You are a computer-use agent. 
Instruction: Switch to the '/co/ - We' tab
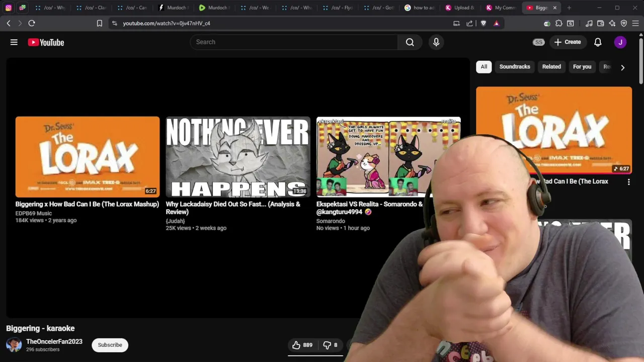[x=257, y=8]
